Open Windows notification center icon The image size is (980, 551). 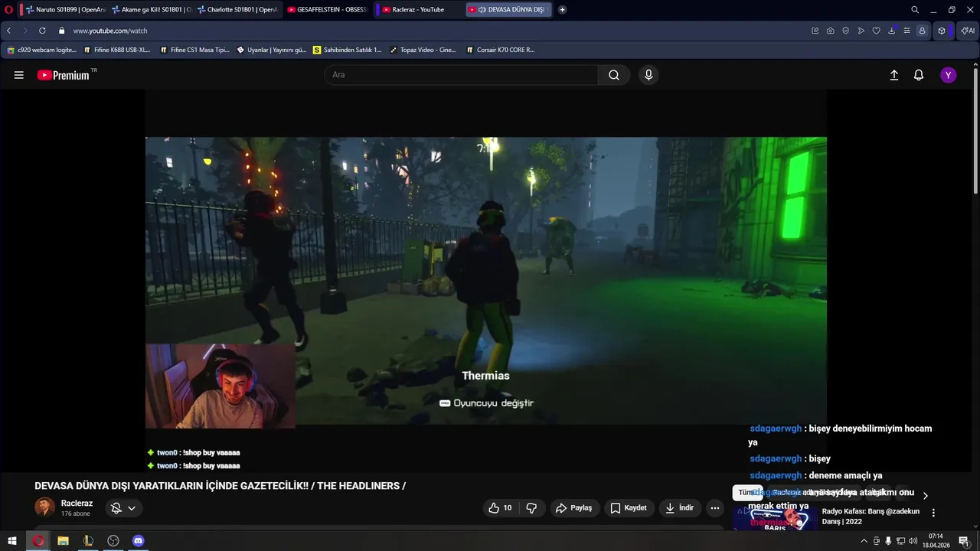[964, 541]
